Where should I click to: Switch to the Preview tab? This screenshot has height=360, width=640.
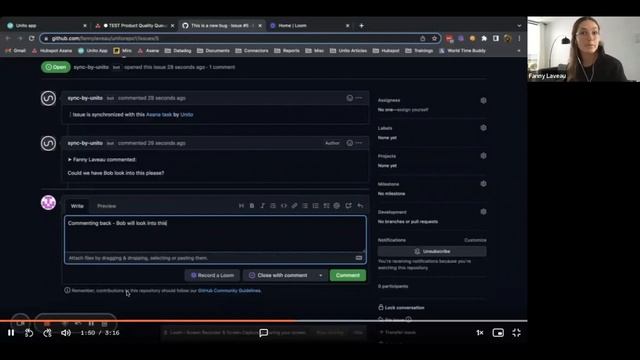point(107,206)
